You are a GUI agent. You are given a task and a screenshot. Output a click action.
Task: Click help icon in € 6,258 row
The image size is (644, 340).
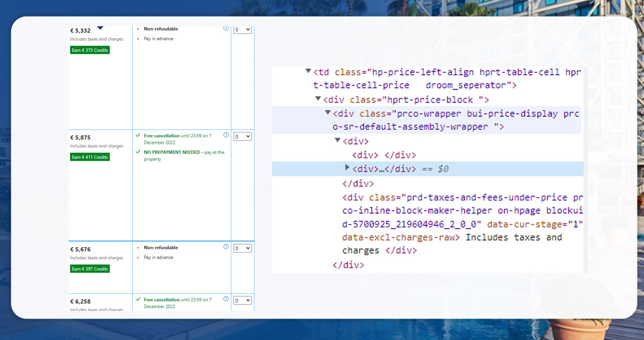click(x=226, y=299)
